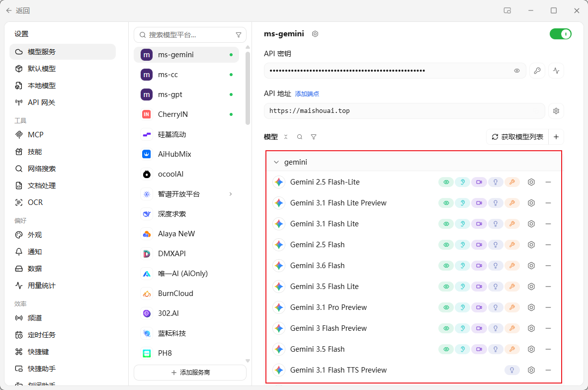Image resolution: width=588 pixels, height=390 pixels.
Task: Search models with the magnifier icon
Action: pyautogui.click(x=300, y=137)
